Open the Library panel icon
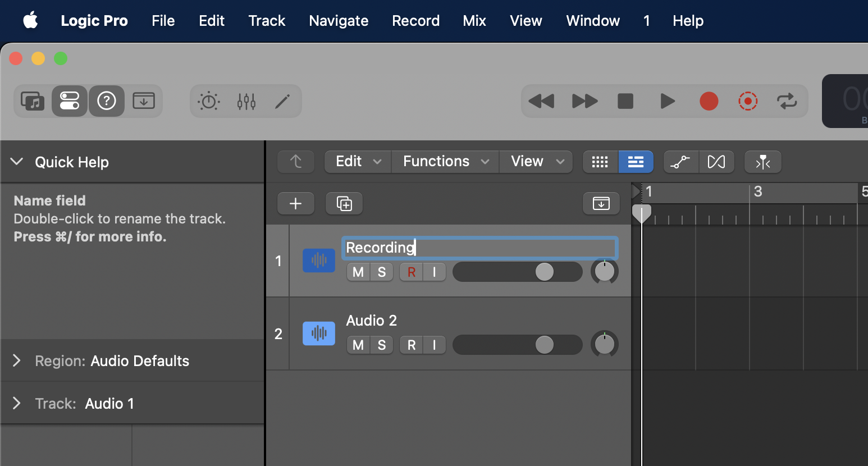 (33, 101)
